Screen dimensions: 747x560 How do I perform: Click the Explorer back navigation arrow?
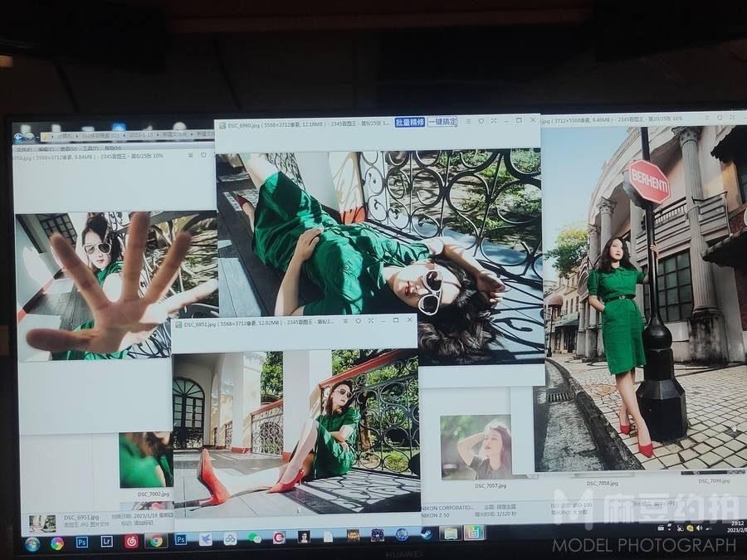pos(19,138)
